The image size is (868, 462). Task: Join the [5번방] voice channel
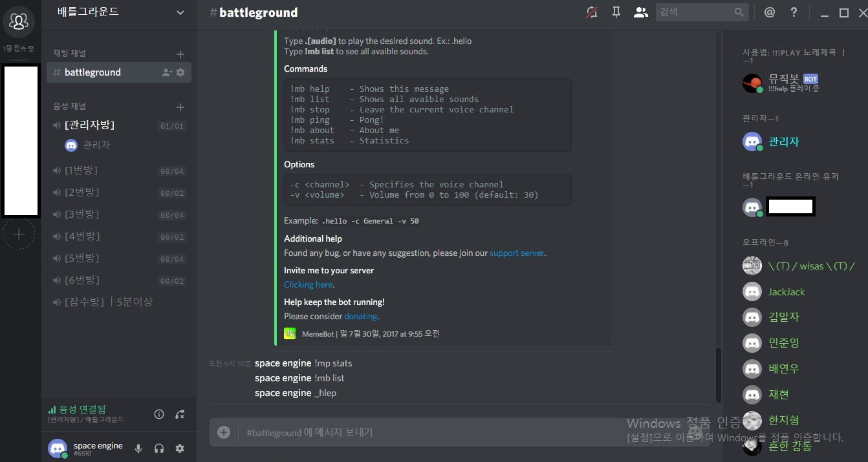[x=119, y=258]
